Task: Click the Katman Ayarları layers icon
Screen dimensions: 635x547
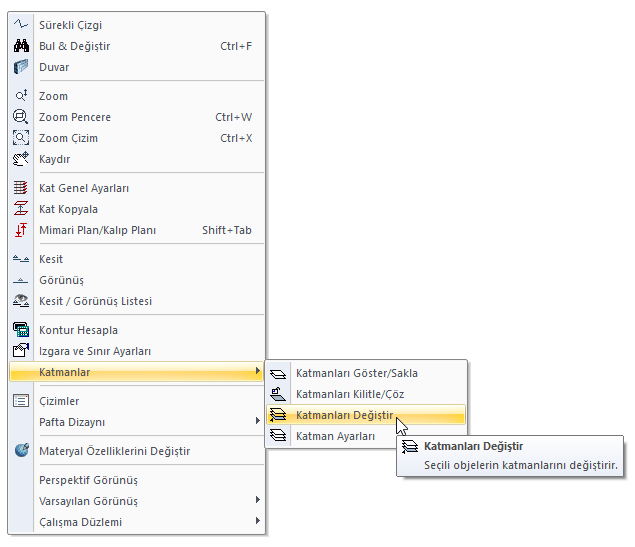Action: pos(279,436)
